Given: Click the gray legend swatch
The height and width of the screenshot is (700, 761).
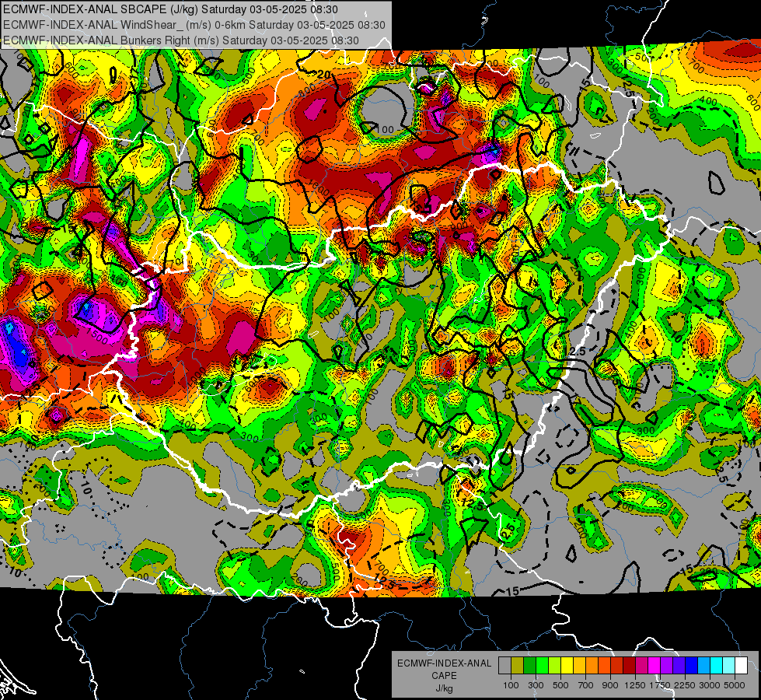Looking at the screenshot, I should click(x=504, y=665).
